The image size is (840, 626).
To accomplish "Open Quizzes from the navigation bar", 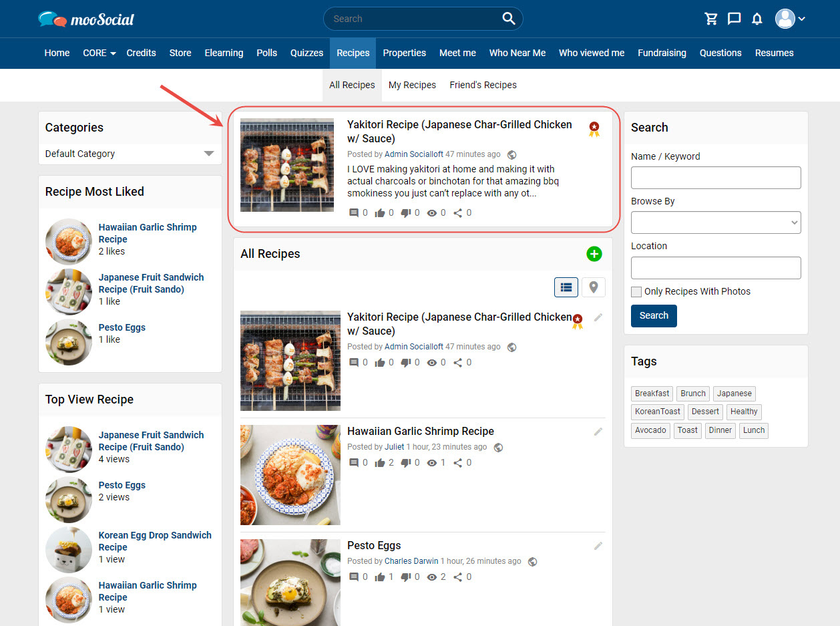I will click(x=307, y=53).
